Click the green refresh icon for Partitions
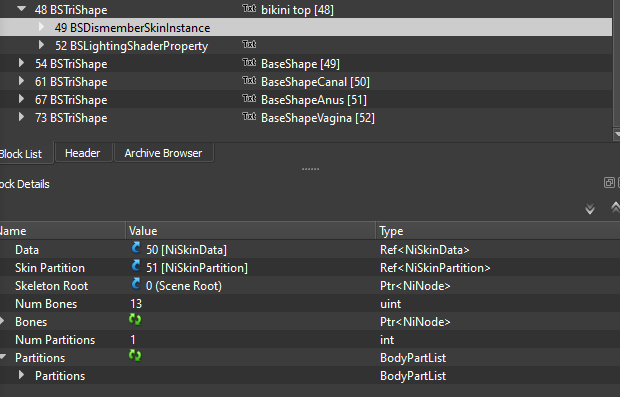The width and height of the screenshot is (620, 397). [135, 355]
